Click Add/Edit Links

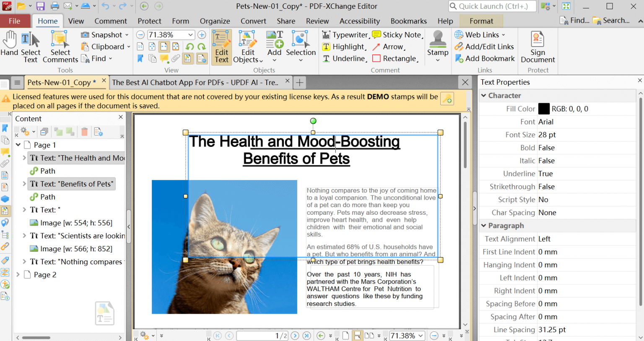tap(484, 47)
